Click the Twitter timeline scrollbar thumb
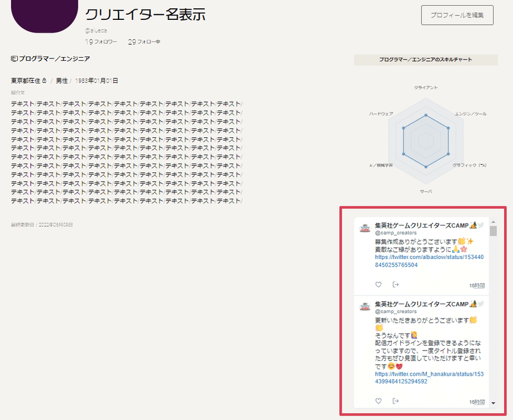Image resolution: width=513 pixels, height=420 pixels. tap(493, 231)
